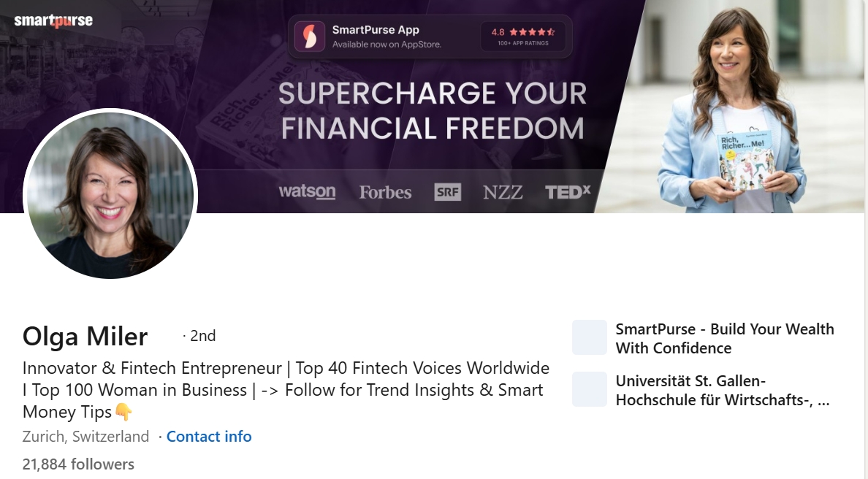
Task: Open the Contact info link
Action: (x=209, y=437)
